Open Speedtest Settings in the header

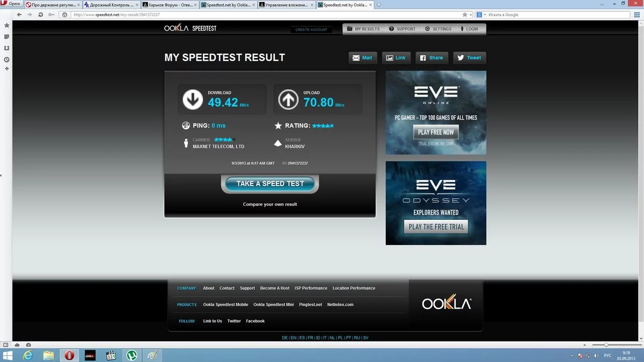point(438,29)
